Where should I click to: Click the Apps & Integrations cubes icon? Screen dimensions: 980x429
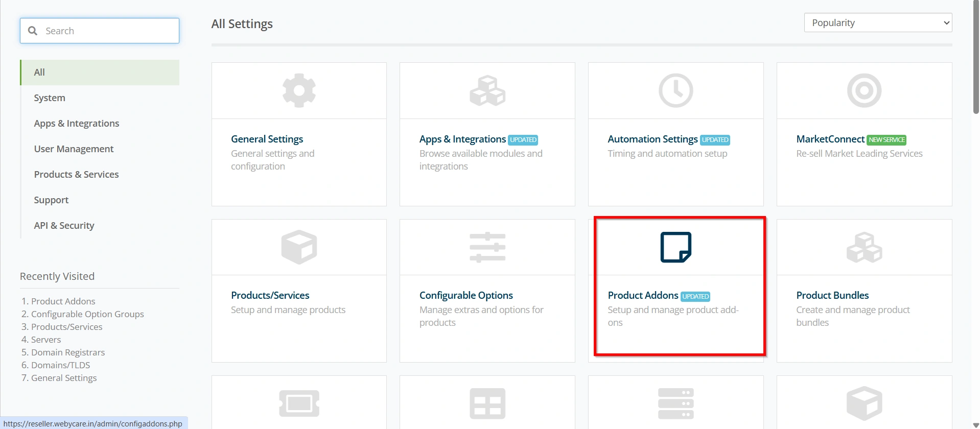pyautogui.click(x=487, y=91)
